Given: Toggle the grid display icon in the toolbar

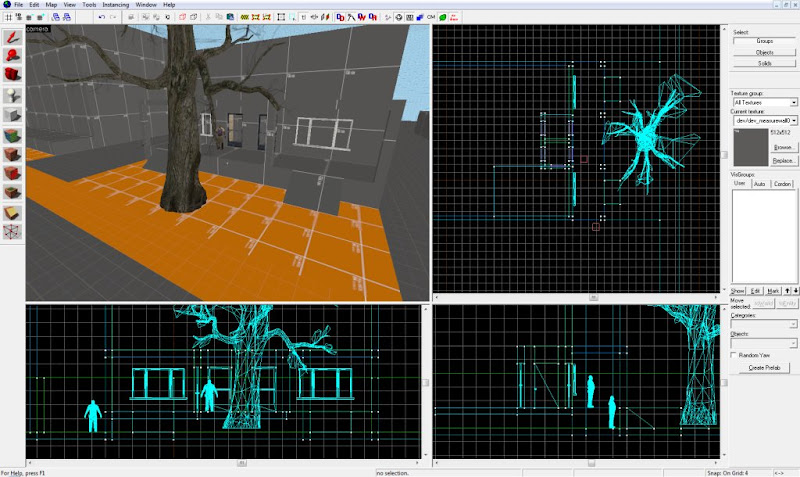Looking at the screenshot, I should pos(9,17).
